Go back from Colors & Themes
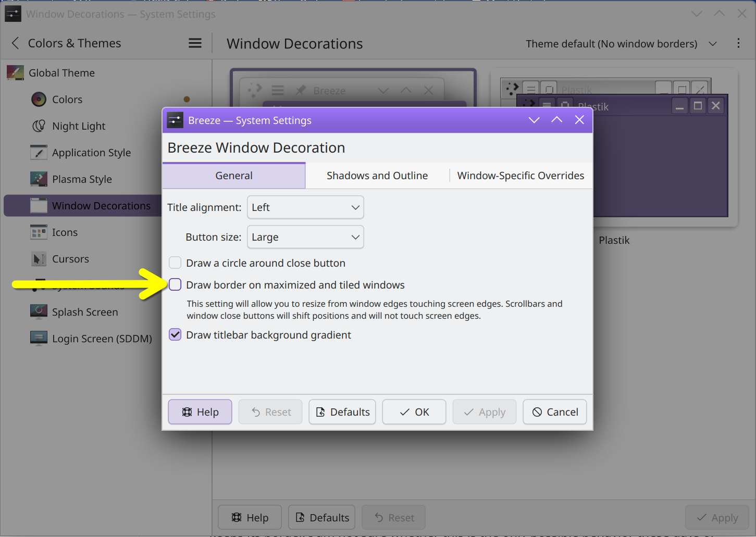Viewport: 756px width, 537px height. click(x=15, y=43)
